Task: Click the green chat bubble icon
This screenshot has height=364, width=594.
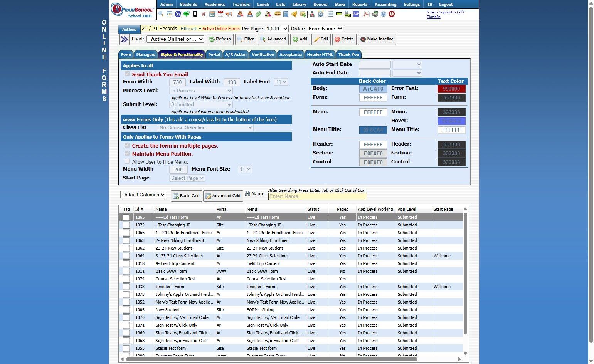Action: 186,14
